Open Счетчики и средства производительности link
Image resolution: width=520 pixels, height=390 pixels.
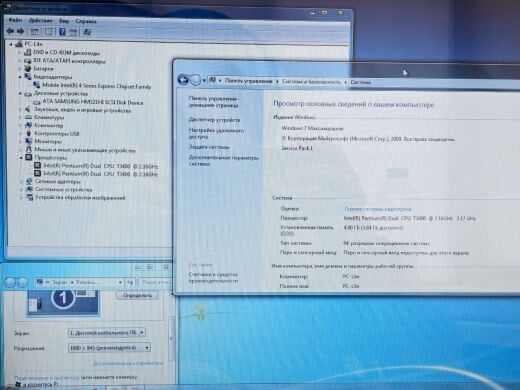[x=213, y=277]
